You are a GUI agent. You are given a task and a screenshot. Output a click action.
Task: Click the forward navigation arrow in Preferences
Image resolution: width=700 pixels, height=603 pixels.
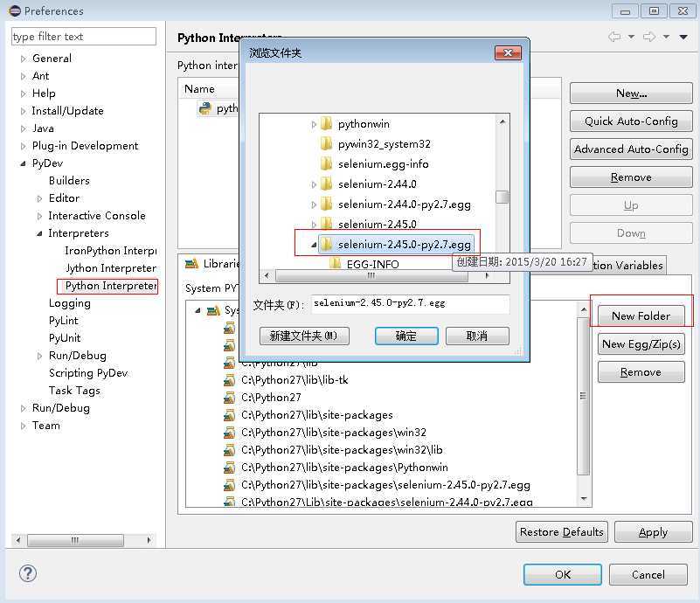pyautogui.click(x=649, y=37)
